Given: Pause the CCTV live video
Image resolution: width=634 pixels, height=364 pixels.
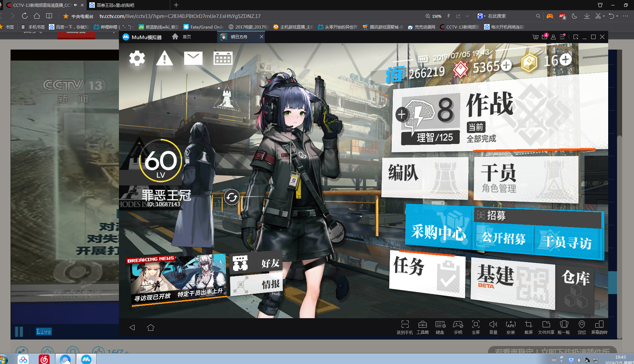Looking at the screenshot, I should tap(19, 331).
